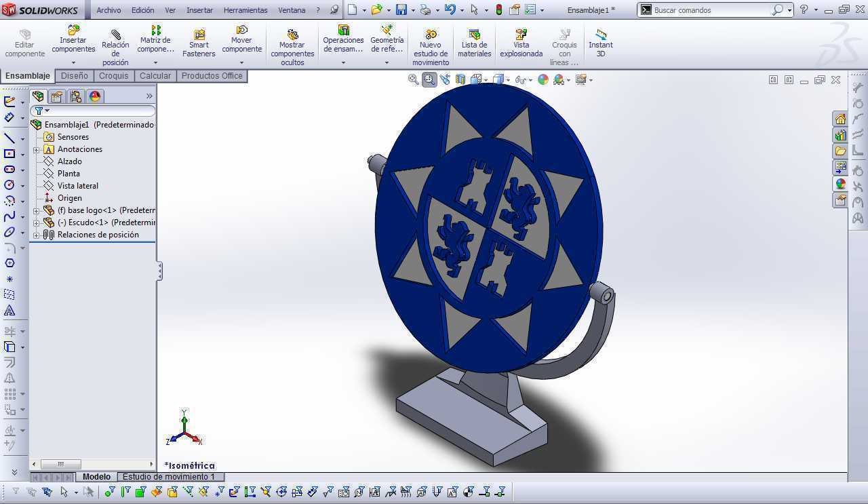
Task: Click Mostrar componentes ocultos
Action: (x=292, y=47)
